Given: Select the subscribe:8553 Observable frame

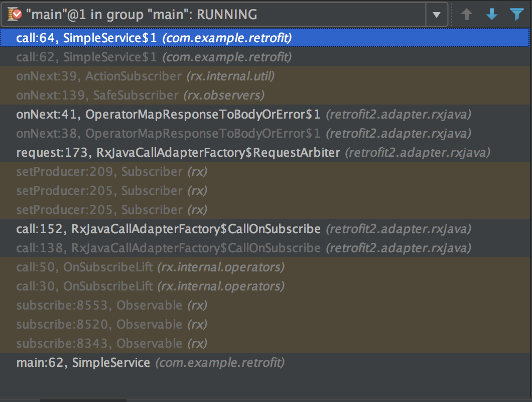Looking at the screenshot, I should [x=100, y=305].
